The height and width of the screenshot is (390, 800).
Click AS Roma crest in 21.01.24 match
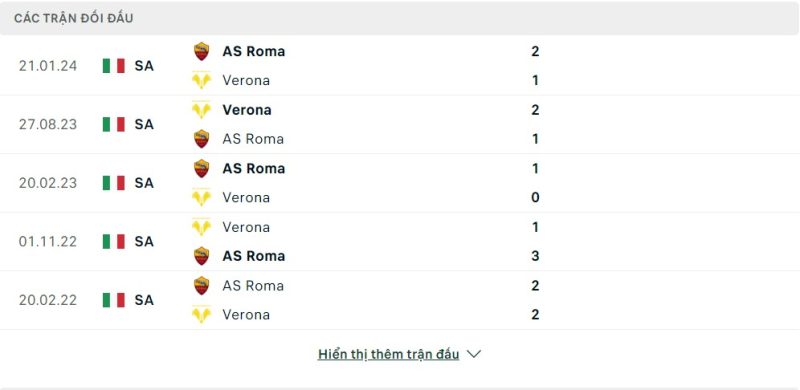pyautogui.click(x=202, y=52)
